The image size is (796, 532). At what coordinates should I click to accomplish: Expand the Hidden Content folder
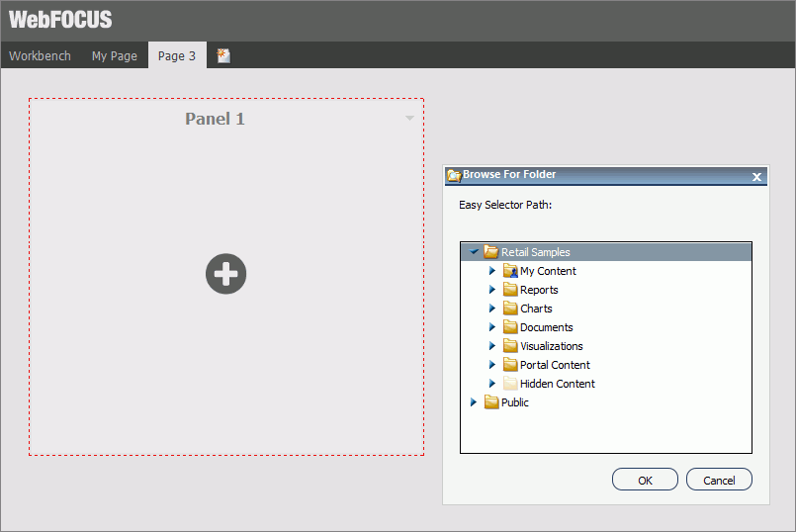pyautogui.click(x=491, y=384)
